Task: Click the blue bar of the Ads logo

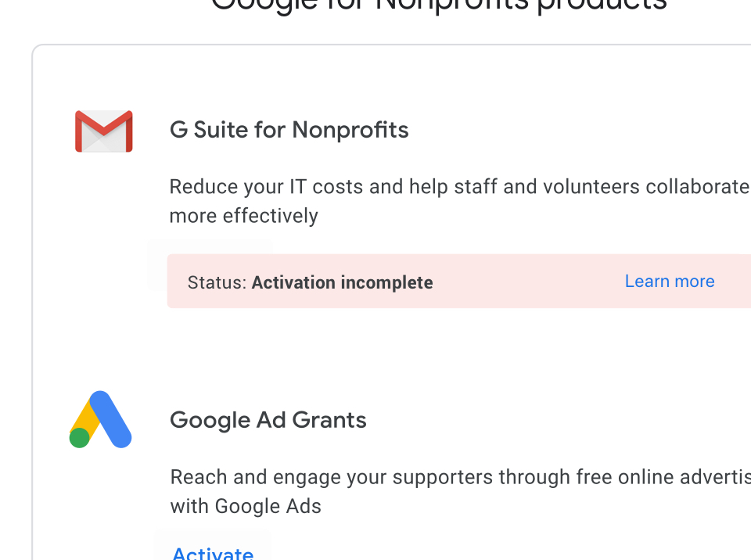Action: [x=111, y=418]
